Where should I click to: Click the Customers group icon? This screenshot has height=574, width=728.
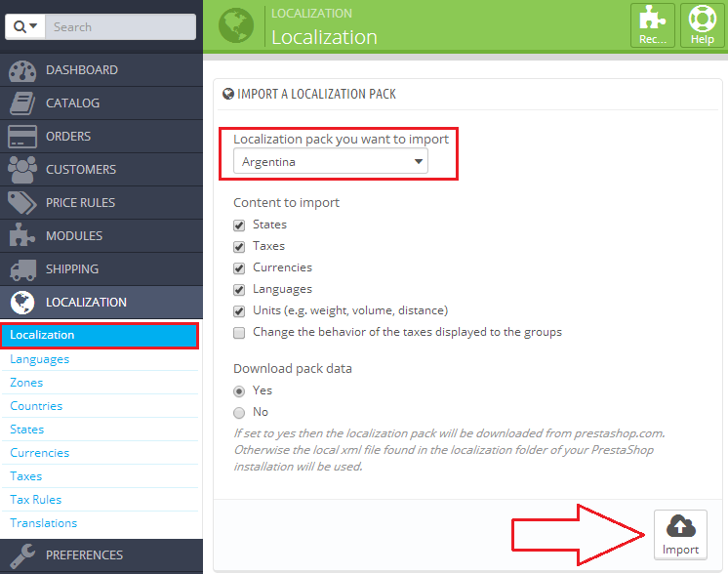click(x=22, y=170)
